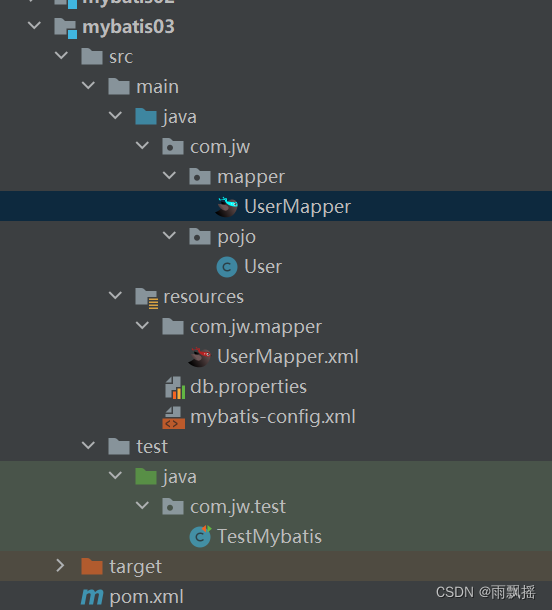Click the com.jw package icon

click(x=173, y=147)
